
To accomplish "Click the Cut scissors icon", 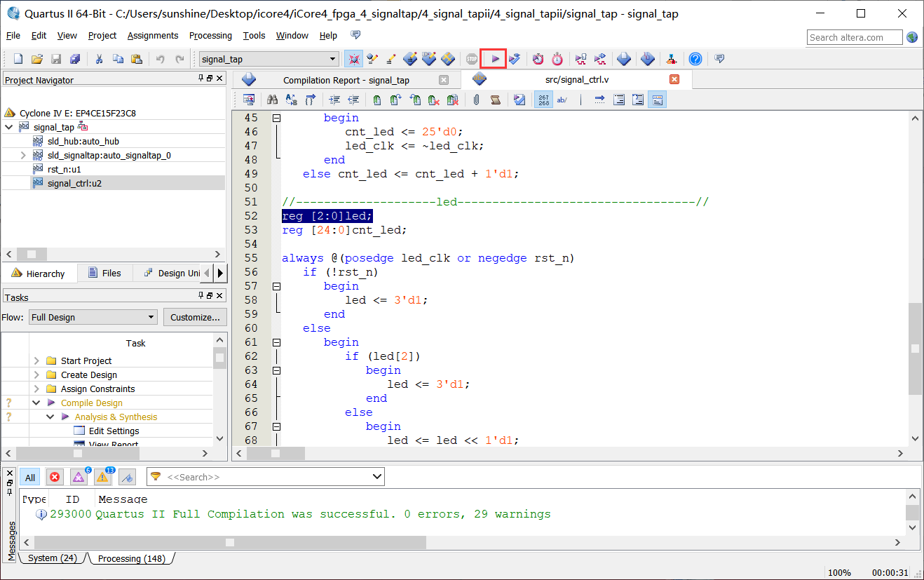I will pyautogui.click(x=99, y=59).
